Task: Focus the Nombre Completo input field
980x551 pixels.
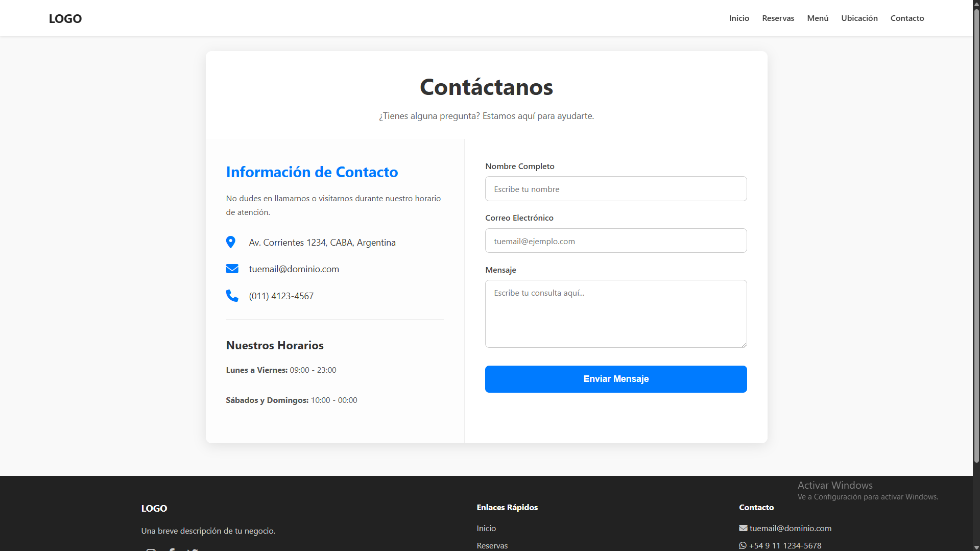Action: point(616,189)
